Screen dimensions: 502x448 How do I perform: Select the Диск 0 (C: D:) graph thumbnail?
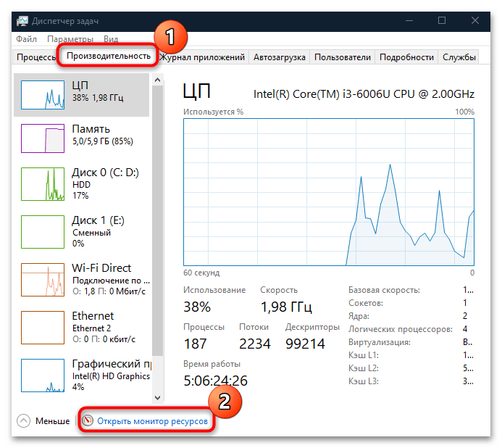coord(43,184)
